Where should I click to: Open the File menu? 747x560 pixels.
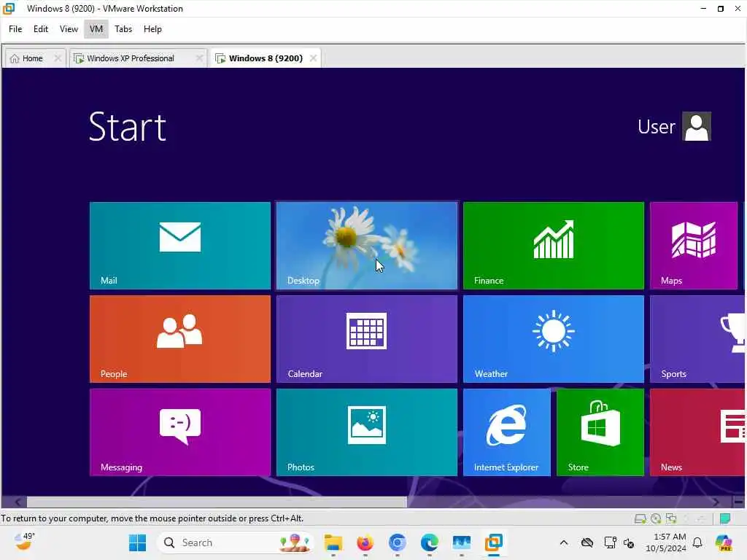tap(15, 29)
